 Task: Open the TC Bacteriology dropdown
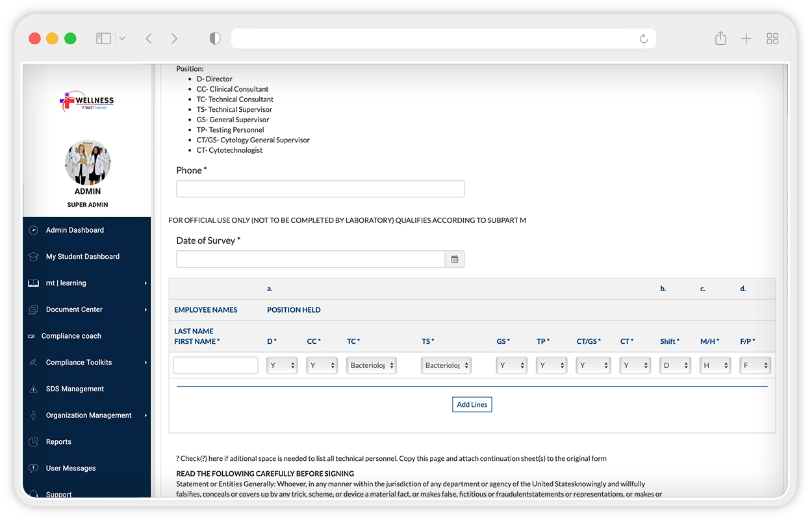(371, 365)
